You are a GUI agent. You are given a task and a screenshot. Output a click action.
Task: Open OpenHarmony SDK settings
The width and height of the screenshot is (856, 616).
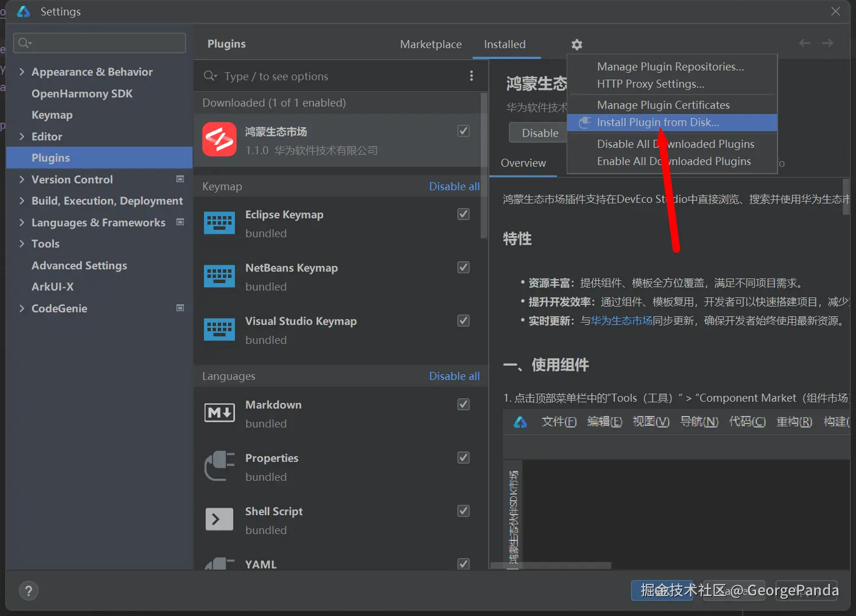coord(82,93)
